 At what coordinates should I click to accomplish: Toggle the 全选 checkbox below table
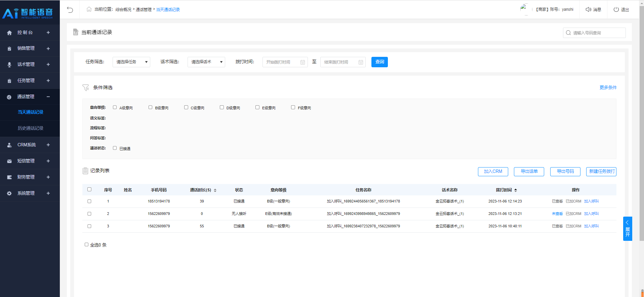87,245
